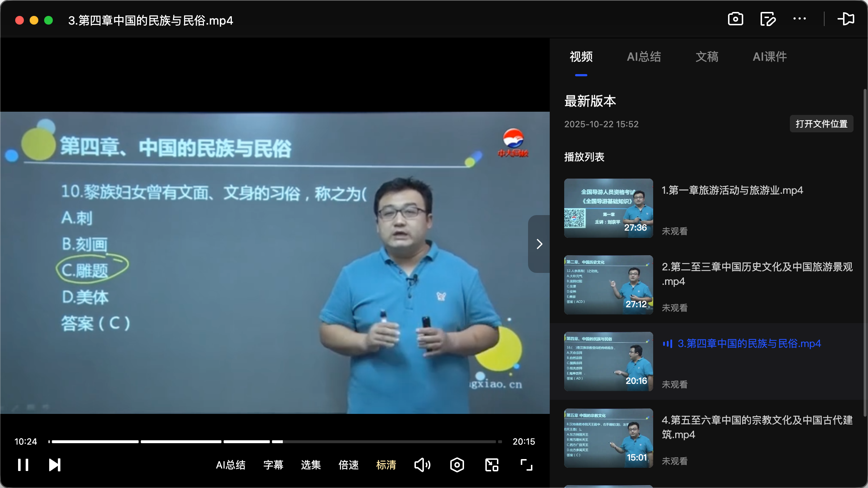This screenshot has width=868, height=488.
Task: Open the 选集 episode selection list
Action: tap(310, 465)
